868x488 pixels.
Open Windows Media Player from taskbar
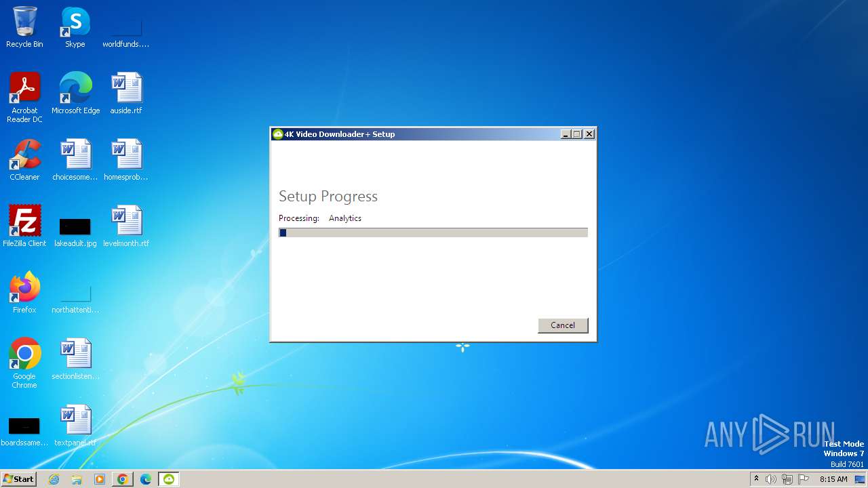[x=100, y=479]
